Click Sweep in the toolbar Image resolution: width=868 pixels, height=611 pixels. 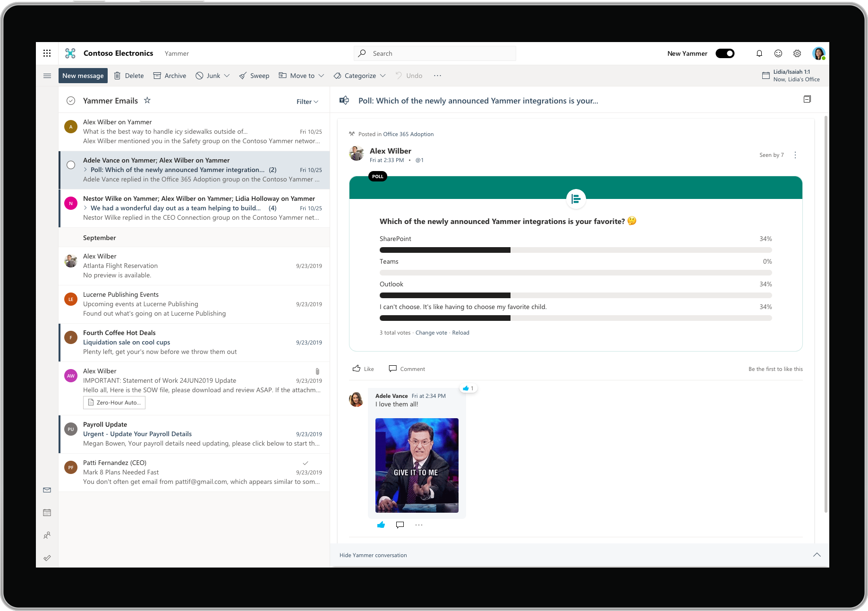254,76
